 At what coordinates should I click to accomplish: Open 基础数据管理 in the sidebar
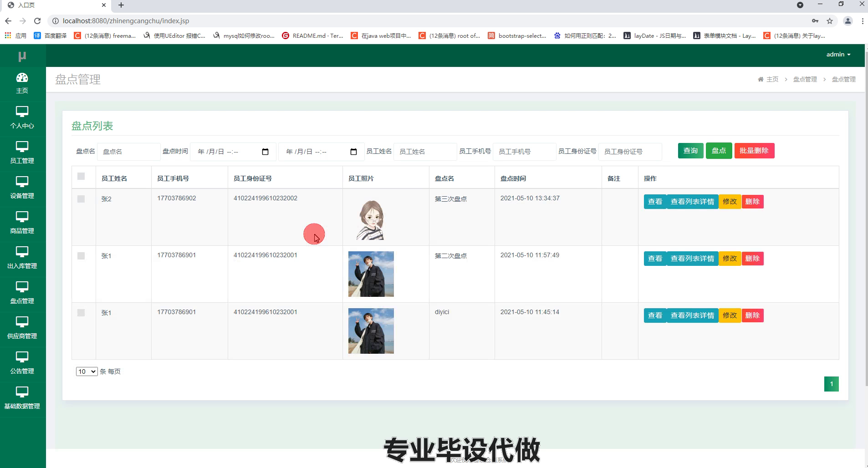22,398
